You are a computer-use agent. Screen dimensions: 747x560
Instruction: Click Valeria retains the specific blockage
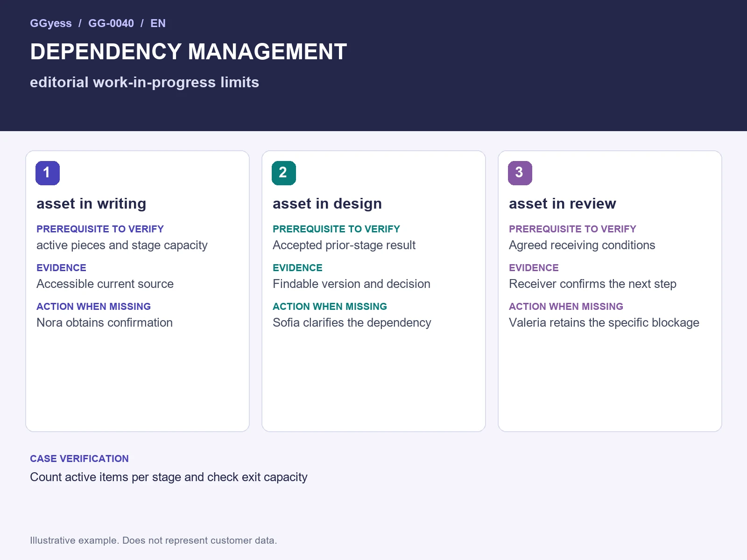point(604,323)
